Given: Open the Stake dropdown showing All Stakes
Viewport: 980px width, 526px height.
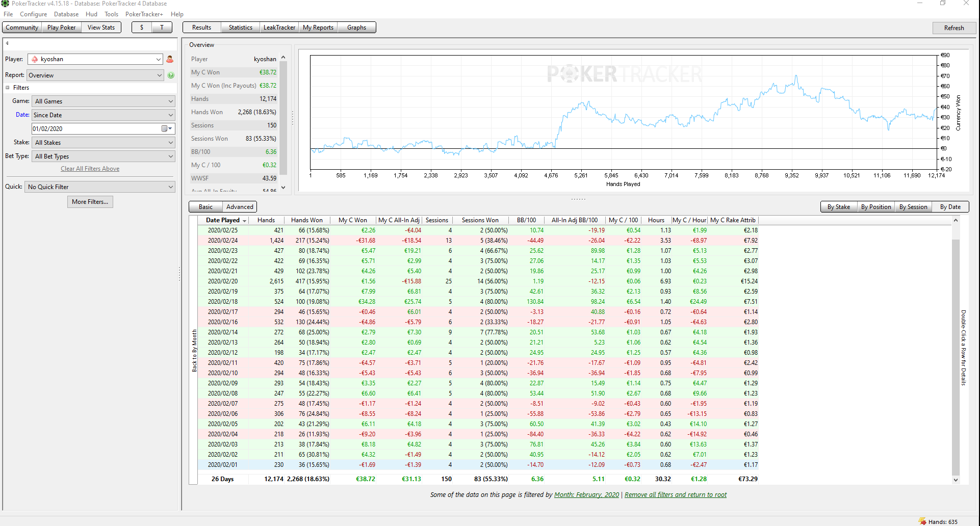Looking at the screenshot, I should click(104, 143).
